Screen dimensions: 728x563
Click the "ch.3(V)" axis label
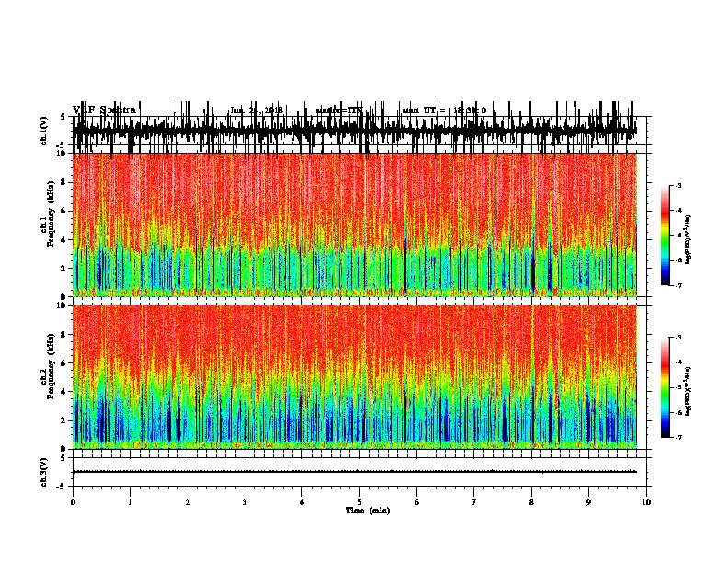click(x=44, y=472)
